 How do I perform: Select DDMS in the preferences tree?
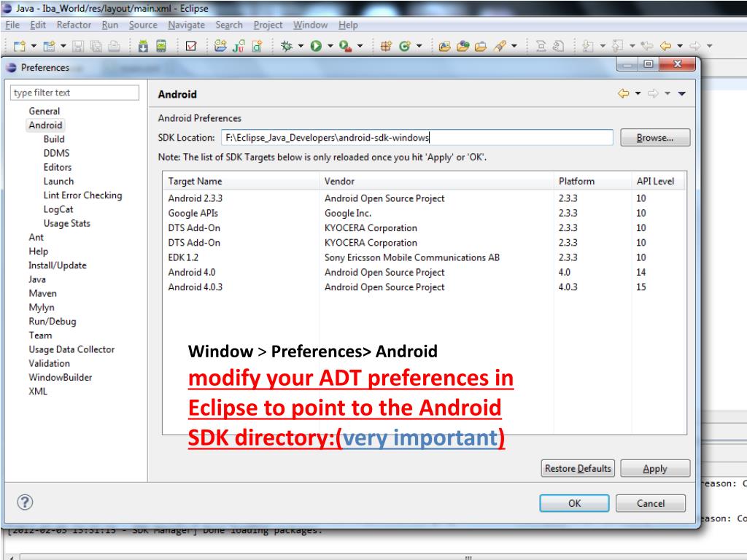coord(56,153)
